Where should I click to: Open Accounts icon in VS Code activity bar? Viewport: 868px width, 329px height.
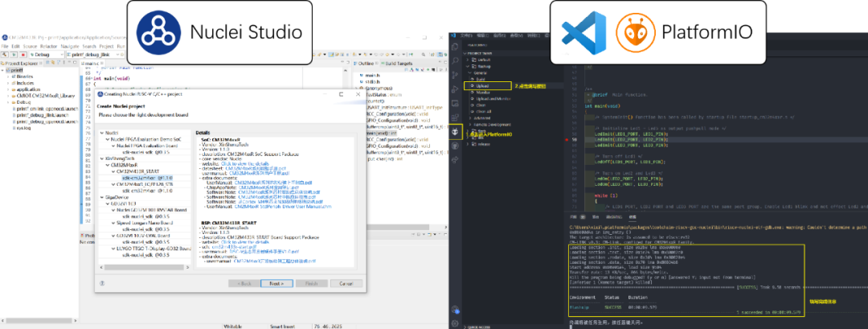tap(455, 309)
